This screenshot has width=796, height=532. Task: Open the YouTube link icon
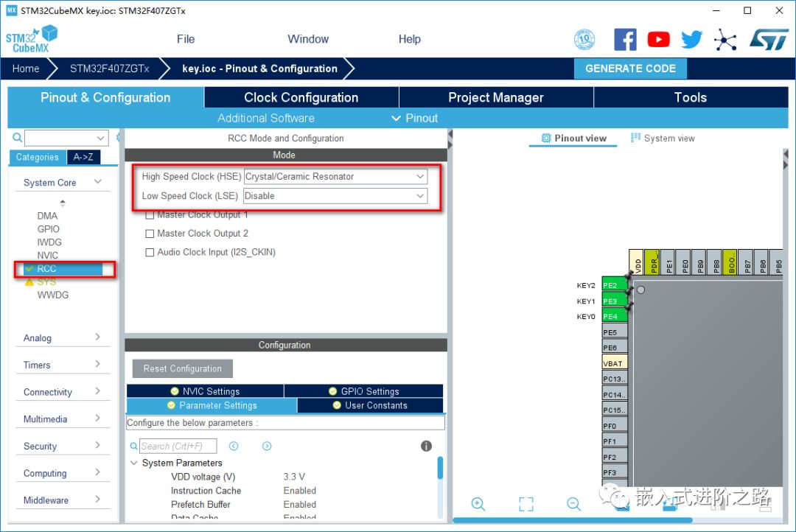tap(658, 39)
